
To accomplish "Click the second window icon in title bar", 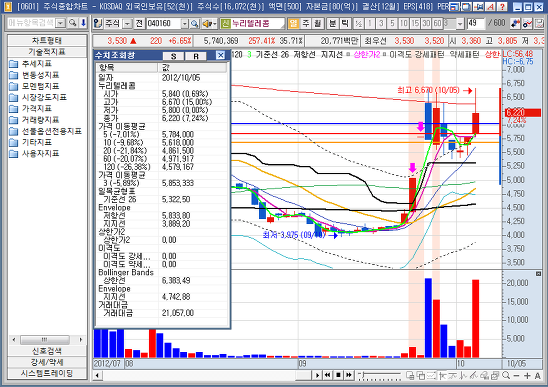I will (x=466, y=6).
